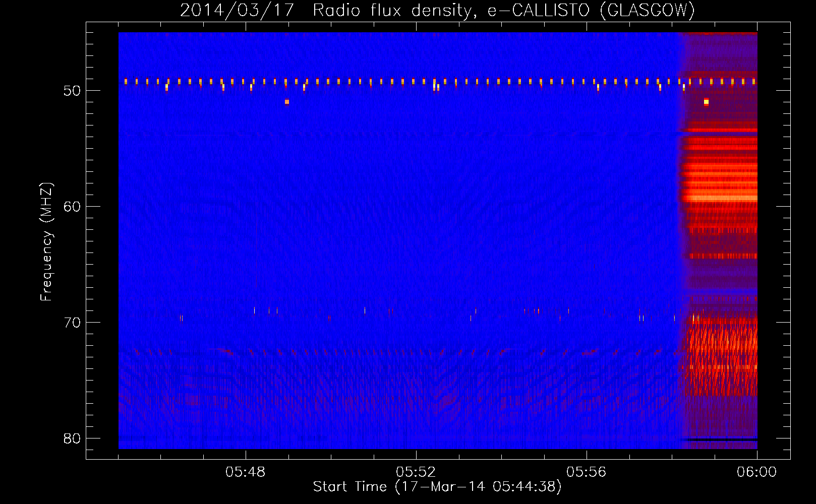816x504 pixels.
Task: Click the 80 frequency tick label
Action: click(x=73, y=438)
